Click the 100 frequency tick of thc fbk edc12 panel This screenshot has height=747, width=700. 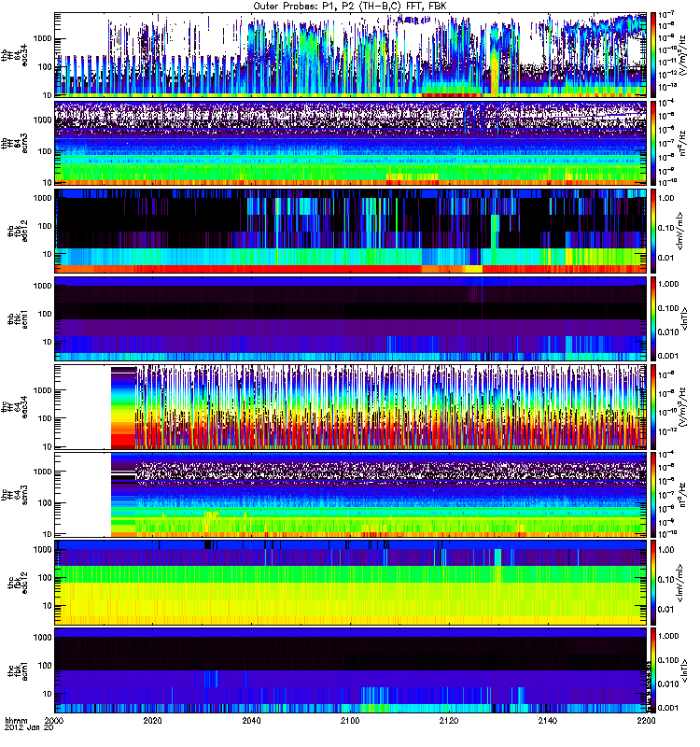click(44, 578)
